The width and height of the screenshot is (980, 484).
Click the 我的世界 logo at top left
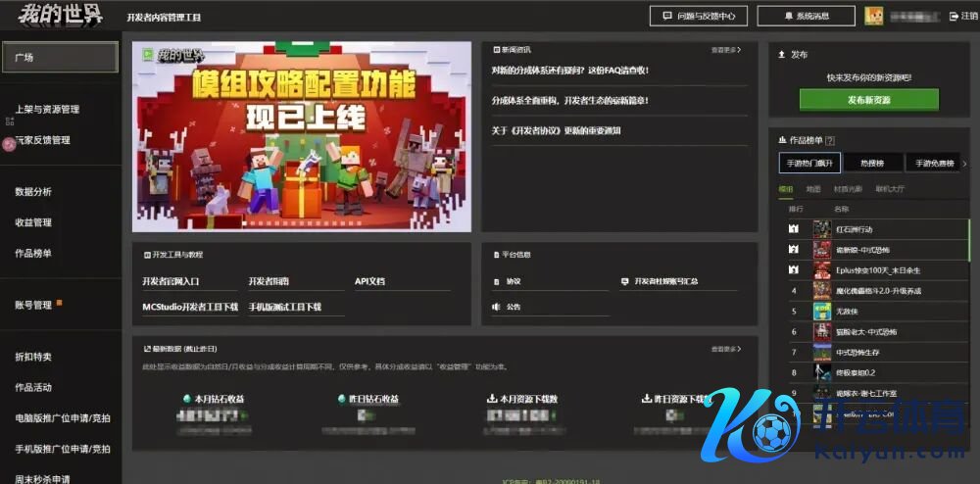60,15
